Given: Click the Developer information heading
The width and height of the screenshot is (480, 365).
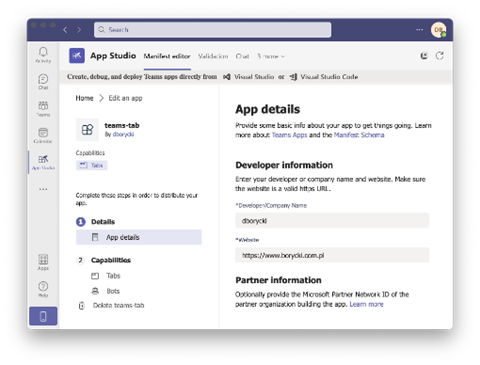Looking at the screenshot, I should (284, 165).
